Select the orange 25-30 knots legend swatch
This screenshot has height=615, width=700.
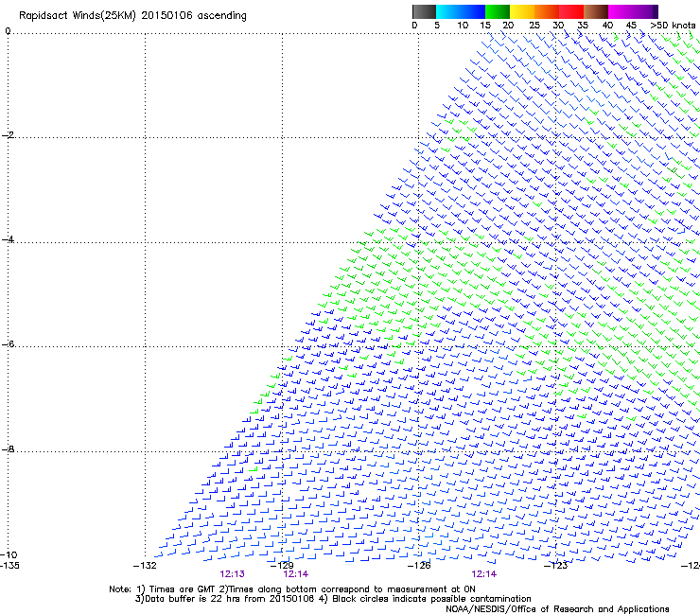coord(547,11)
